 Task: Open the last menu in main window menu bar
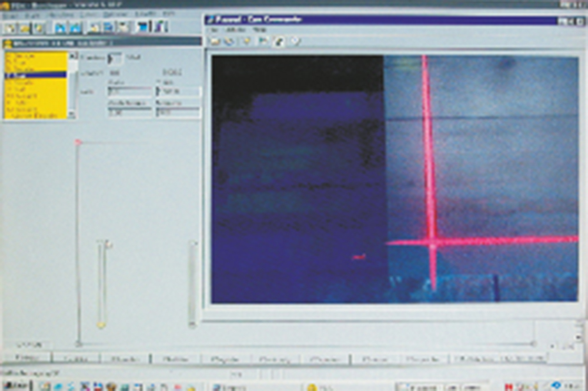[169, 14]
